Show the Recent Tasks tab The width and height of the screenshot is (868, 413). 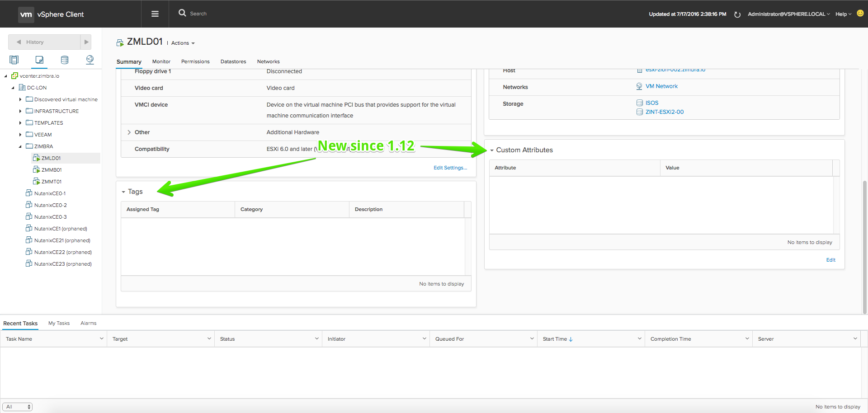(x=20, y=324)
